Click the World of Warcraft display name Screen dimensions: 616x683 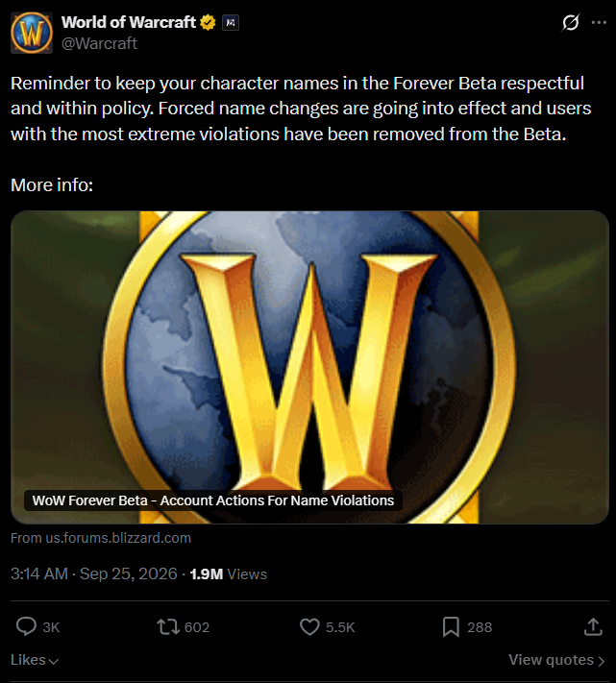(129, 22)
